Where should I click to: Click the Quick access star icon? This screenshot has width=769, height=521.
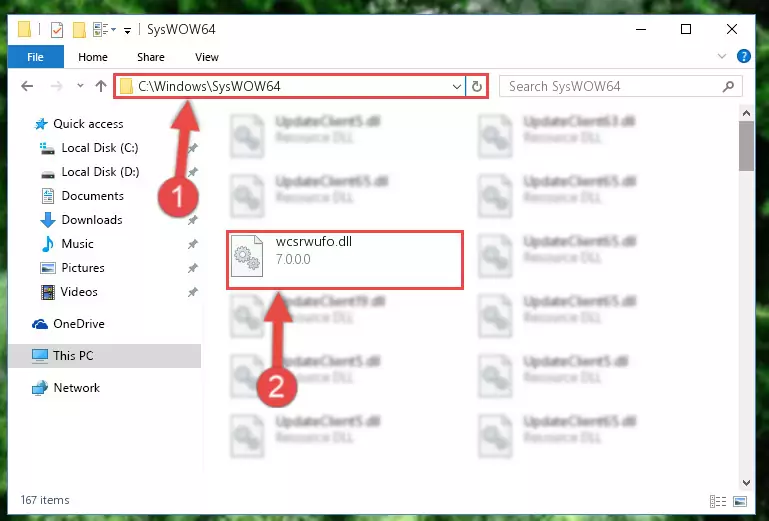pyautogui.click(x=41, y=124)
